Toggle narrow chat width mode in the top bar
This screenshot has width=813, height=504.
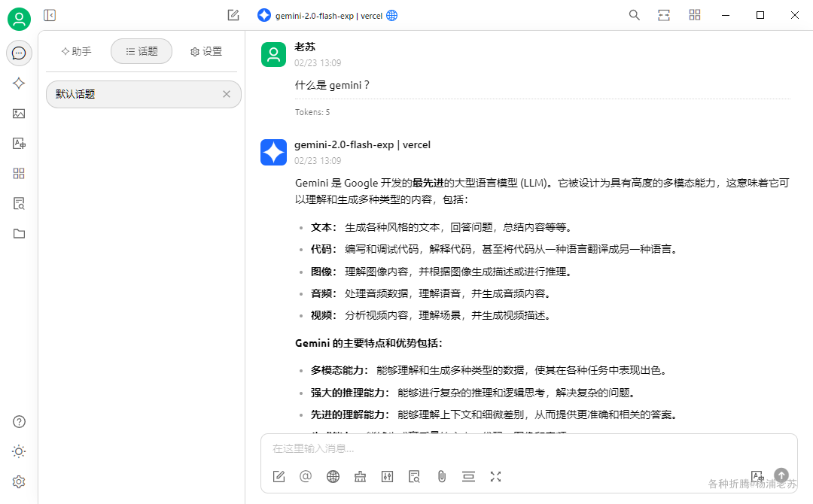[664, 15]
